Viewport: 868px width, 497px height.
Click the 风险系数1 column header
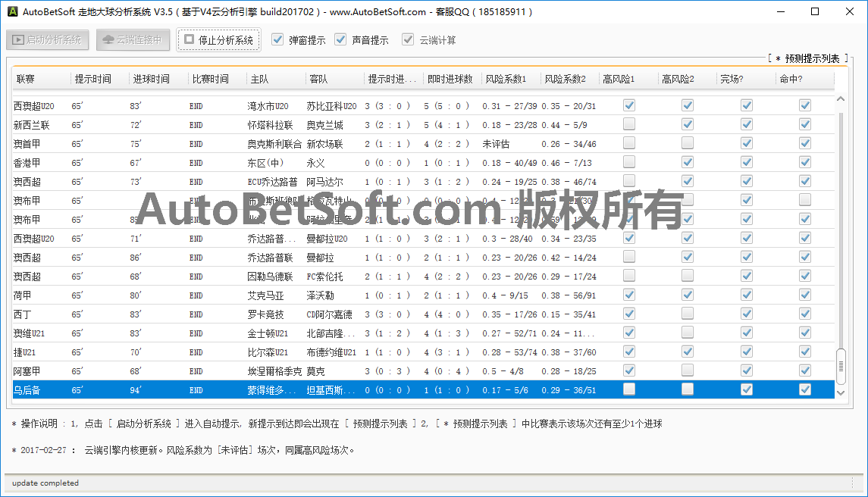(x=511, y=79)
